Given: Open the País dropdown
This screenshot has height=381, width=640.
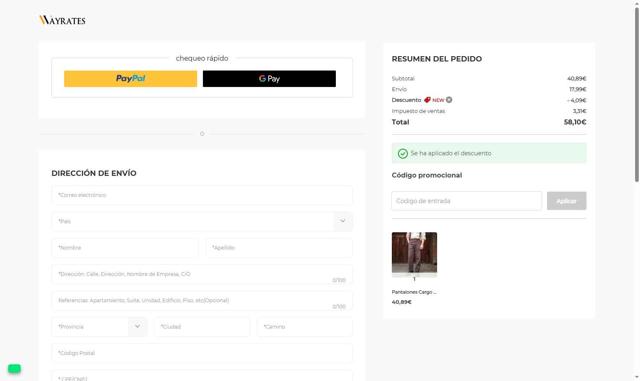Looking at the screenshot, I should (x=202, y=221).
